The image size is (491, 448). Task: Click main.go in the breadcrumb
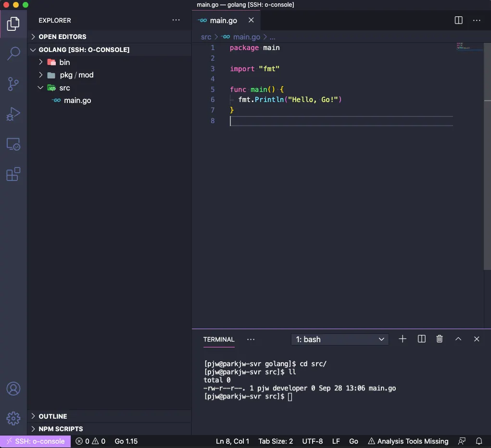[x=246, y=37]
